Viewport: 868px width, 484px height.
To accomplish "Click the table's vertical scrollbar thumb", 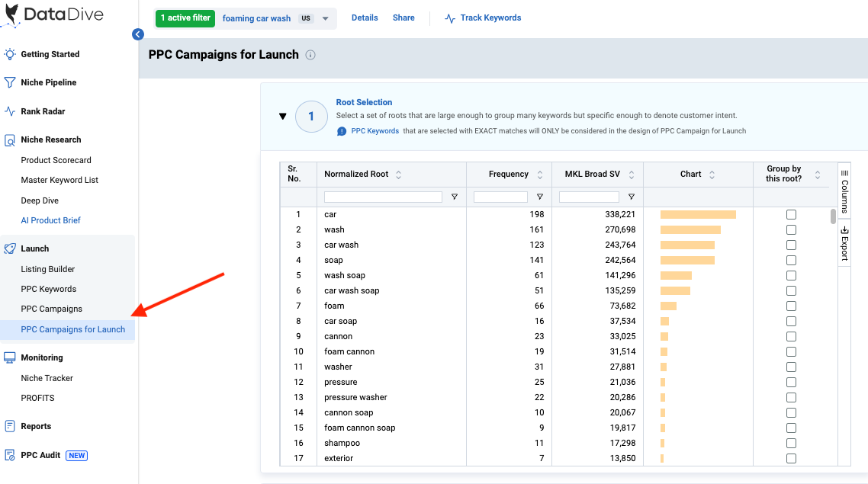I will [833, 216].
